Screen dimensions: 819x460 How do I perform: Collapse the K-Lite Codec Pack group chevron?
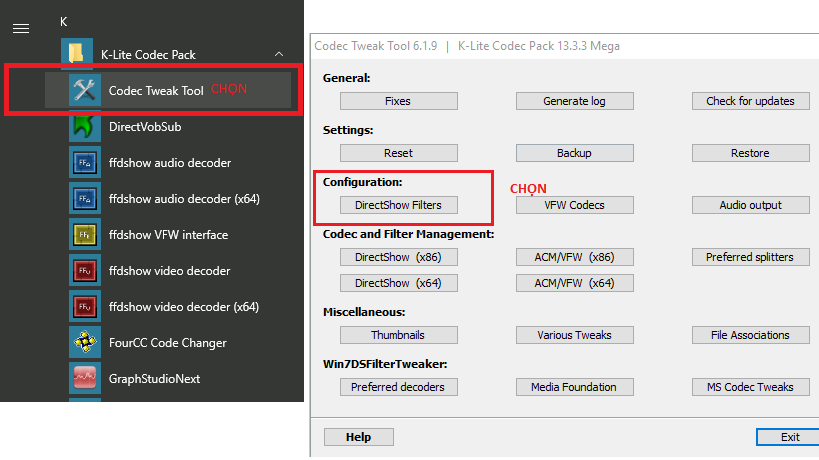pyautogui.click(x=279, y=54)
